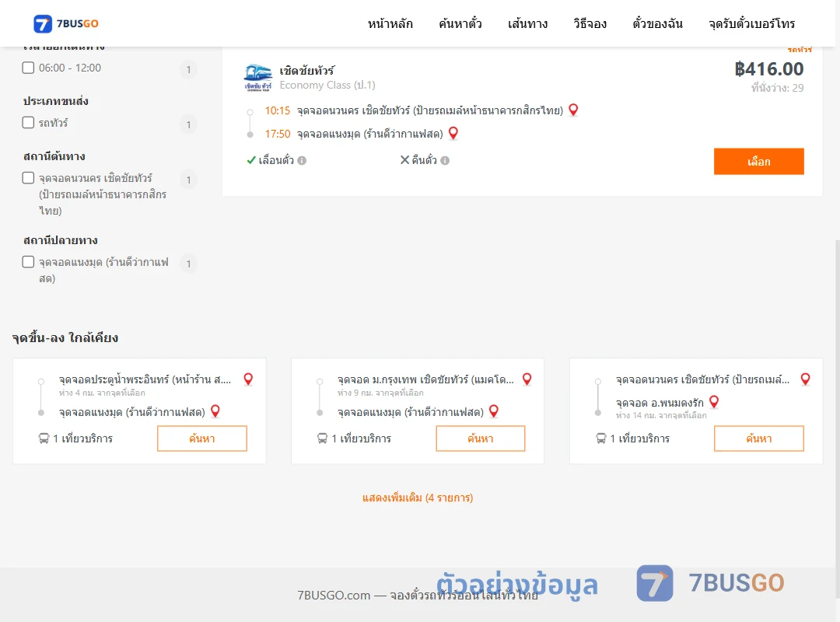Open the ตั๋วของฉัน menu item
This screenshot has width=840, height=622.
pos(657,23)
